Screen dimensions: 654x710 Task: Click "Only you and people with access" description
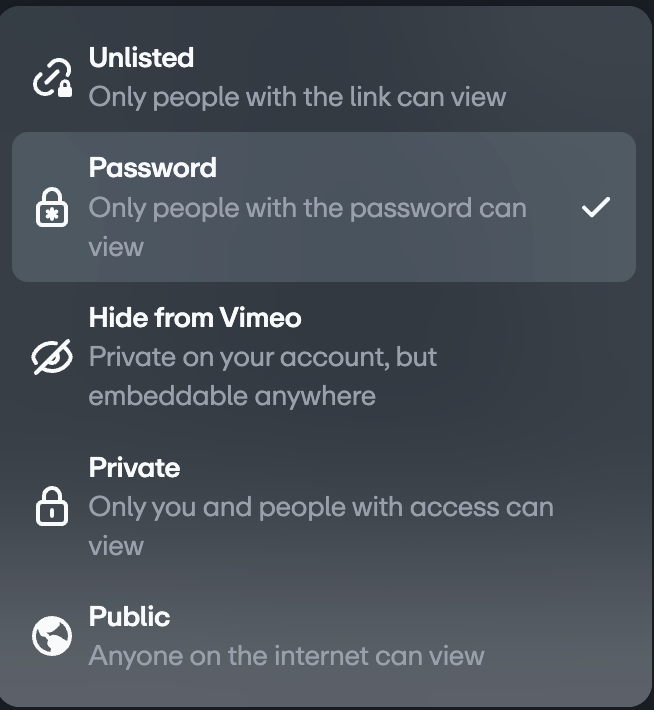[x=320, y=507]
